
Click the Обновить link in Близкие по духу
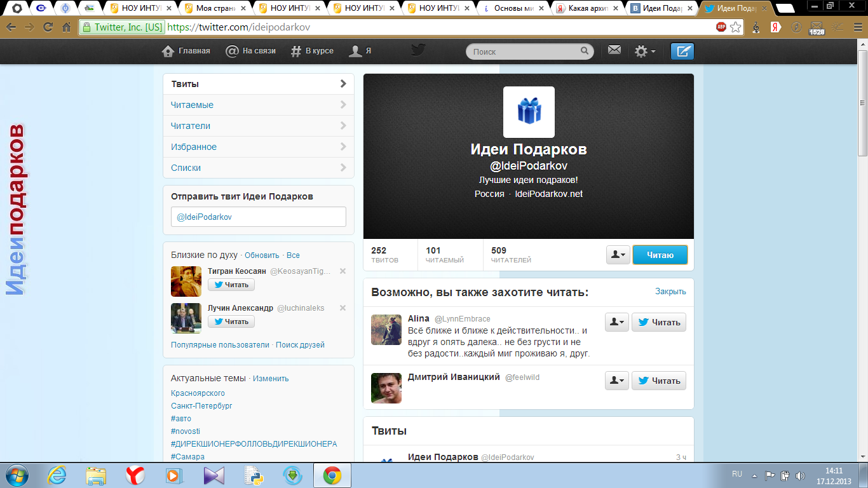coord(262,255)
